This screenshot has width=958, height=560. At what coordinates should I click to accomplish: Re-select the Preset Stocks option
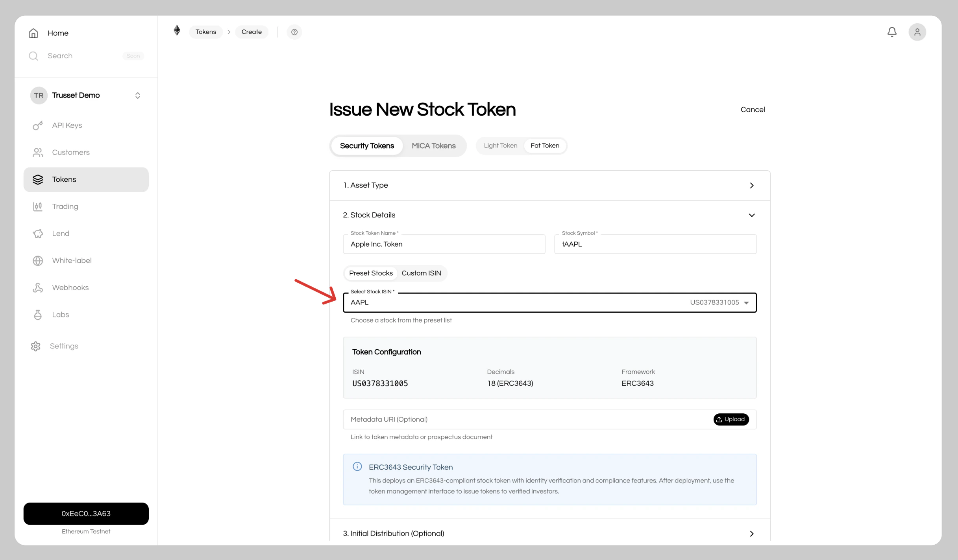(x=370, y=273)
